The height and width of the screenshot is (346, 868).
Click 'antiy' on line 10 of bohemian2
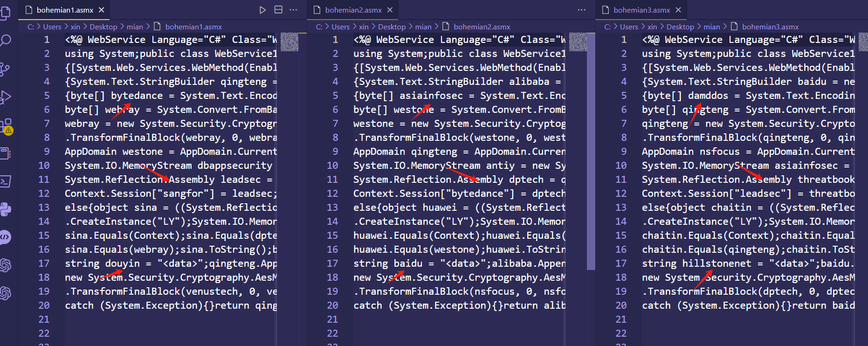pyautogui.click(x=500, y=166)
